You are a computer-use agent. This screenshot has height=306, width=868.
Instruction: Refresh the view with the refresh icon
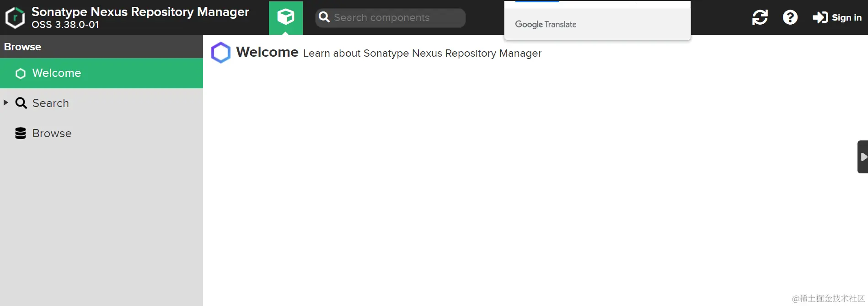[x=760, y=17]
